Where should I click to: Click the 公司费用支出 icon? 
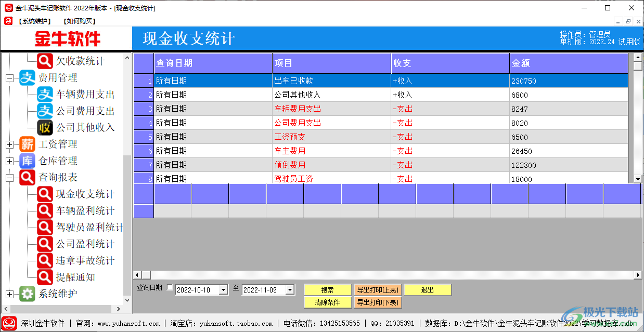coord(44,111)
